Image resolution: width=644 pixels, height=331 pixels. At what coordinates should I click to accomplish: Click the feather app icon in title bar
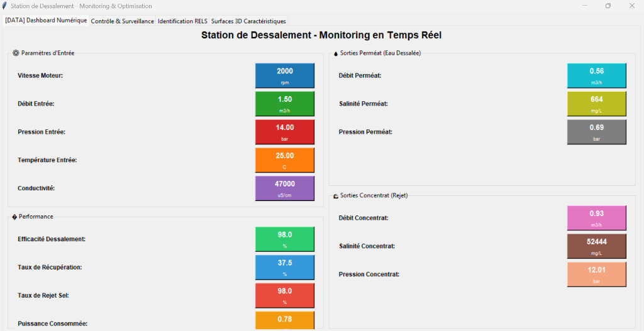[x=4, y=6]
